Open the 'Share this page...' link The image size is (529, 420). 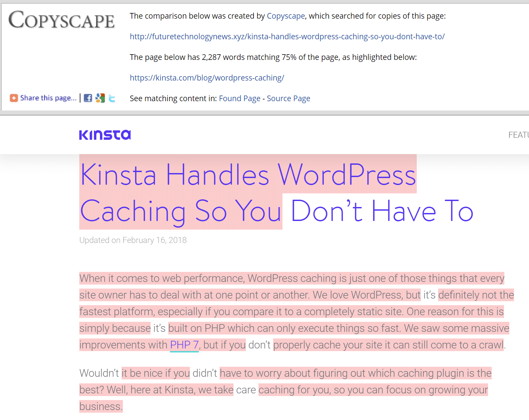coord(48,98)
